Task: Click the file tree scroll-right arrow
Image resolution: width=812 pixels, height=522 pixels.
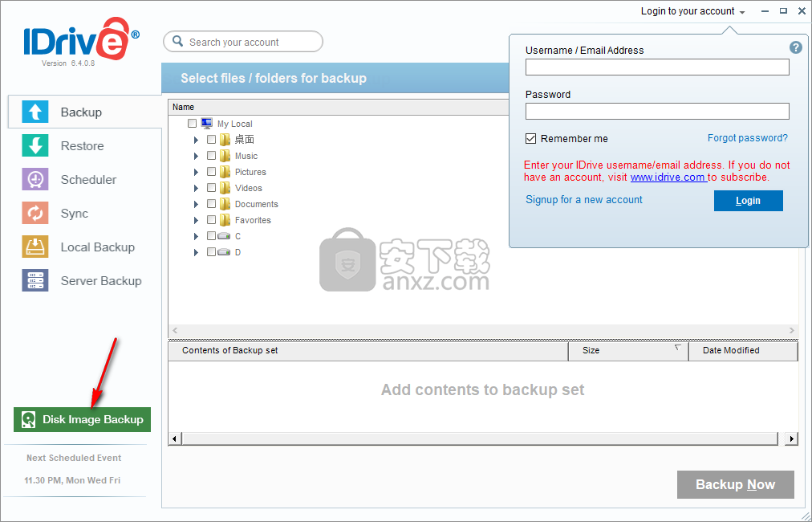Action: [791, 330]
